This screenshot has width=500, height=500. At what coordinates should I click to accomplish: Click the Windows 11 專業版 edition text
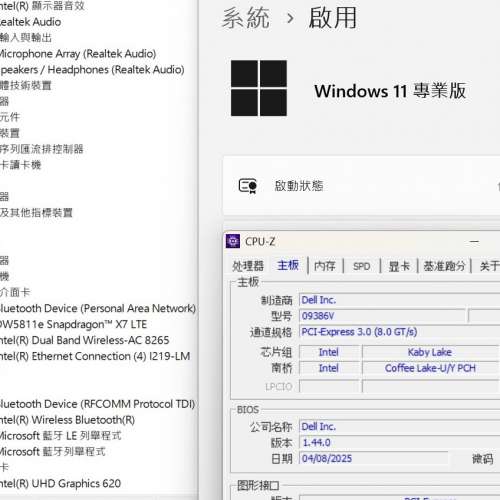point(390,91)
